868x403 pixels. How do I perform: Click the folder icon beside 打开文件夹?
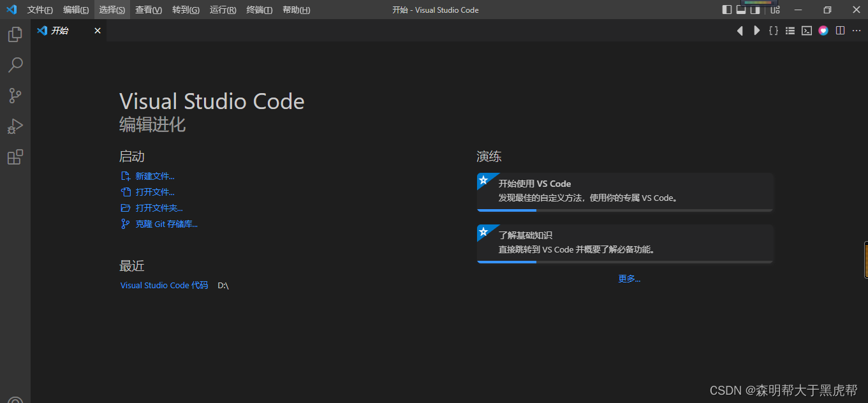[x=126, y=208]
